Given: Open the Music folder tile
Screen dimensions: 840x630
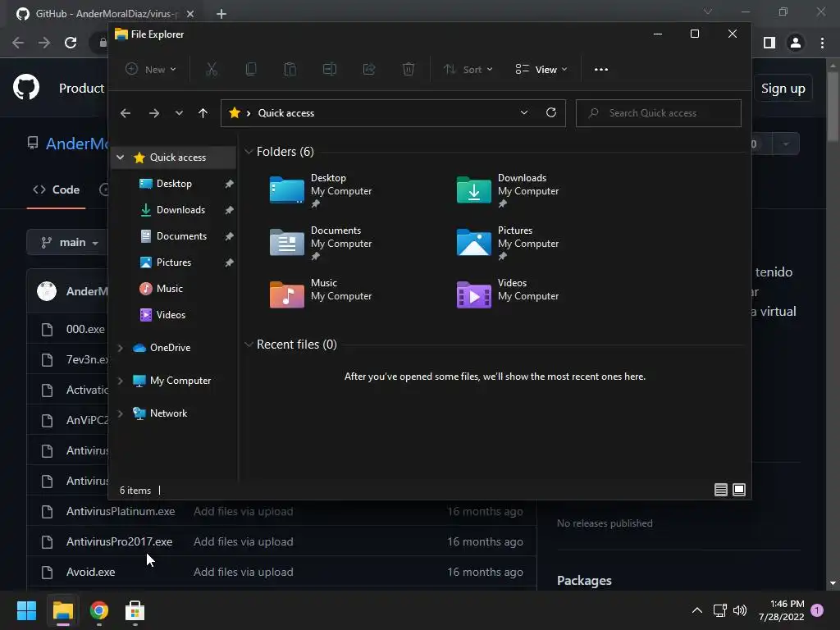Looking at the screenshot, I should [321, 294].
